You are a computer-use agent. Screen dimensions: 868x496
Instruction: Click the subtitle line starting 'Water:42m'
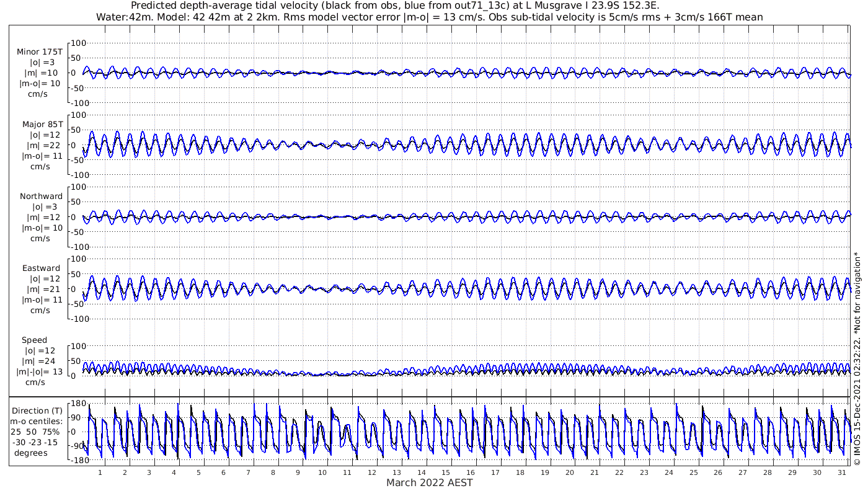[430, 17]
